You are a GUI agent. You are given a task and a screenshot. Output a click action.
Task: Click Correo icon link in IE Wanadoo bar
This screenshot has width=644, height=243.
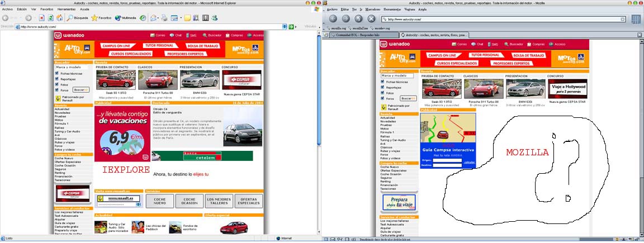[158, 35]
